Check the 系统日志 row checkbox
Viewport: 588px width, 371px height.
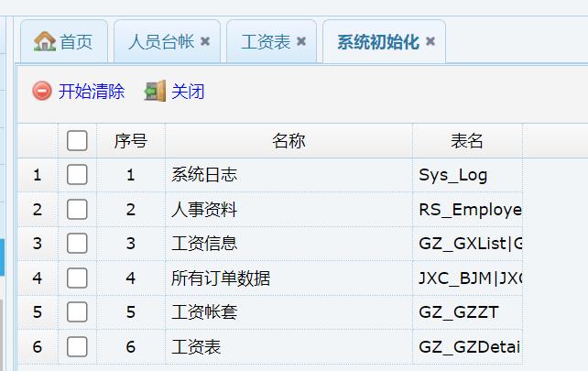(77, 175)
